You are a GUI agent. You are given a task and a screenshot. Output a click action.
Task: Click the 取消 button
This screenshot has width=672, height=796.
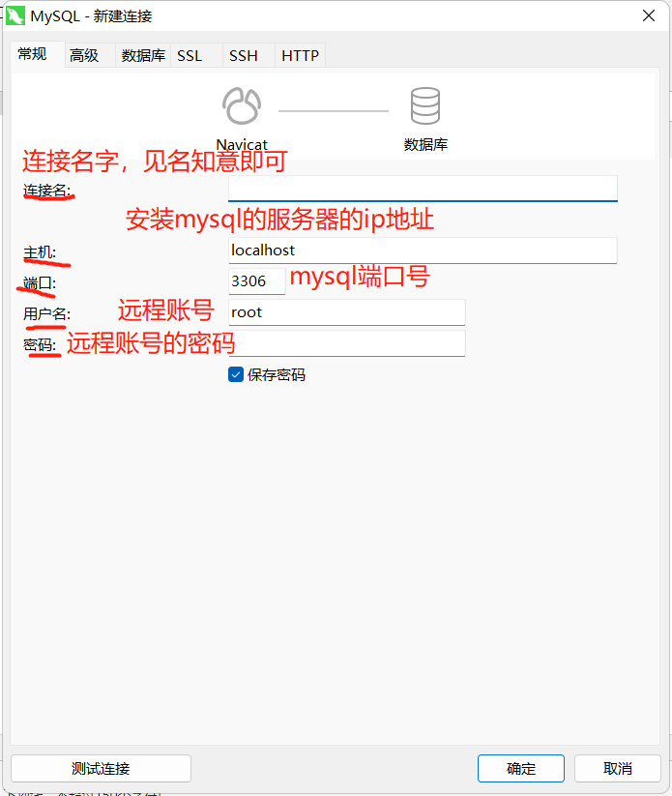(618, 769)
